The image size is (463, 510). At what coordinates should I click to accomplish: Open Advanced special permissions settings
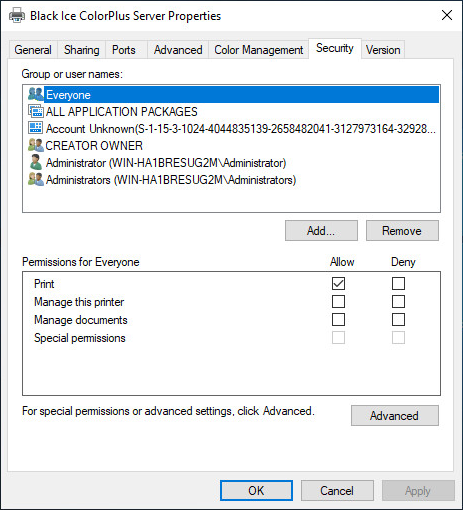(x=395, y=416)
